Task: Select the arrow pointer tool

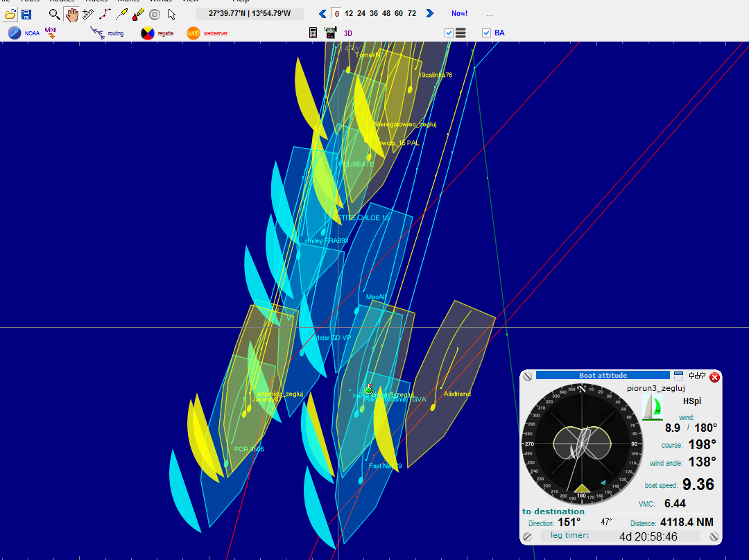Action: (171, 15)
